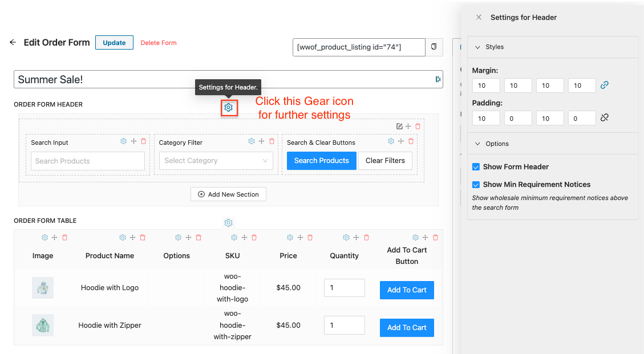Click the unlinked padding chain icon
The height and width of the screenshot is (354, 644).
pyautogui.click(x=605, y=118)
